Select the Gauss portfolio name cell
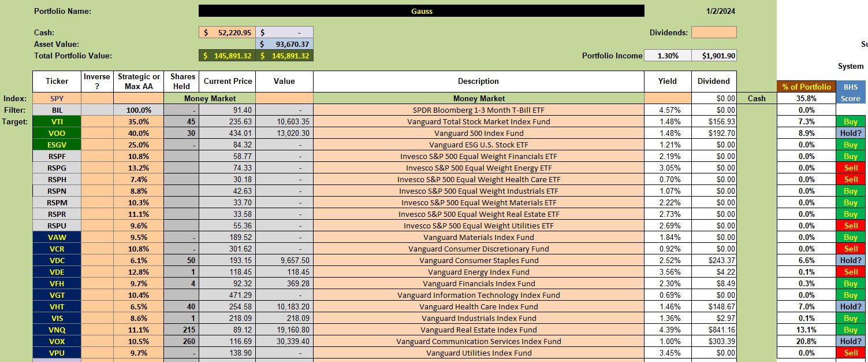 [421, 11]
